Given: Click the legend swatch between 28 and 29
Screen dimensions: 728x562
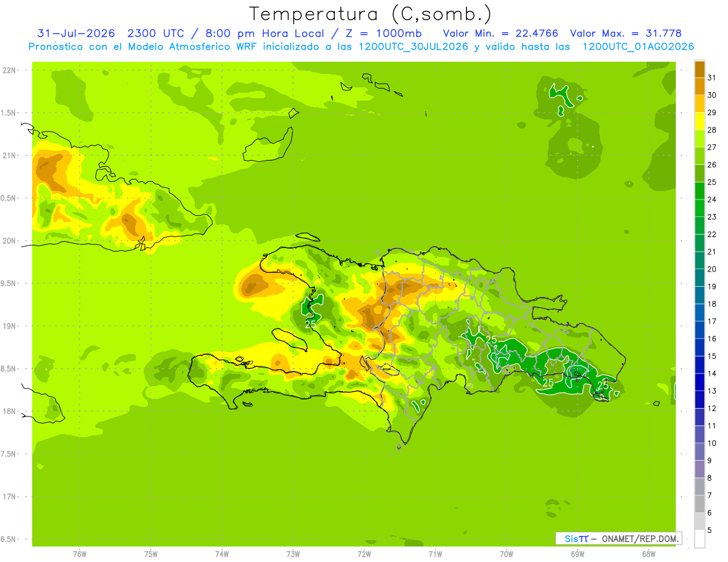Looking at the screenshot, I should click(699, 121).
